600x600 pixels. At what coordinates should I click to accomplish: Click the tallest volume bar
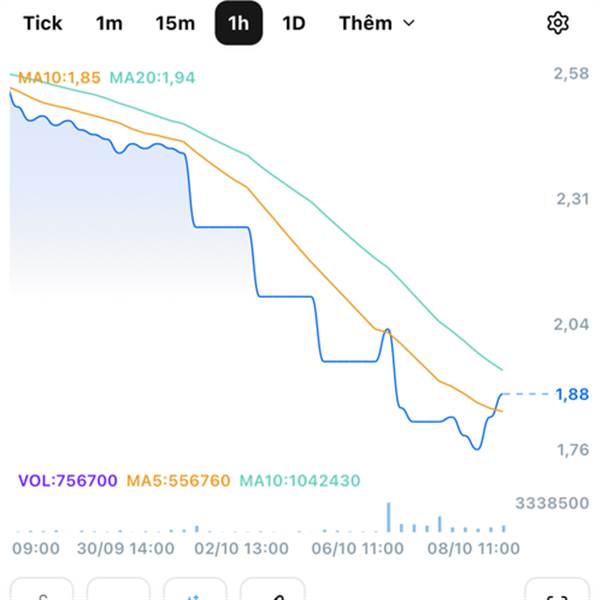pos(388,516)
